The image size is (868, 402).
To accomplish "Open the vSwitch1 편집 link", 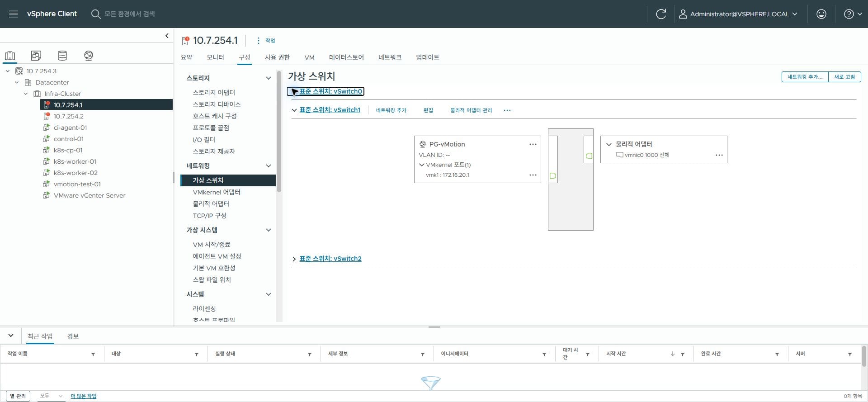I will click(x=428, y=110).
